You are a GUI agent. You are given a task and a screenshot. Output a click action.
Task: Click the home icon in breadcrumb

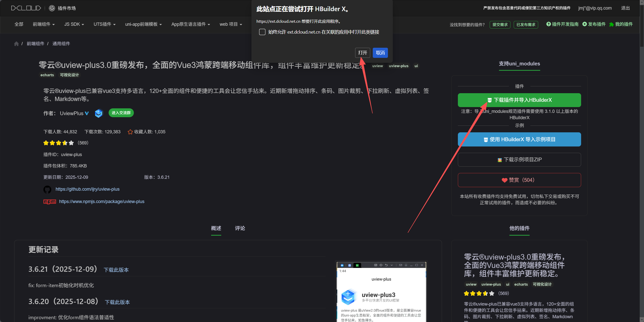(x=16, y=44)
